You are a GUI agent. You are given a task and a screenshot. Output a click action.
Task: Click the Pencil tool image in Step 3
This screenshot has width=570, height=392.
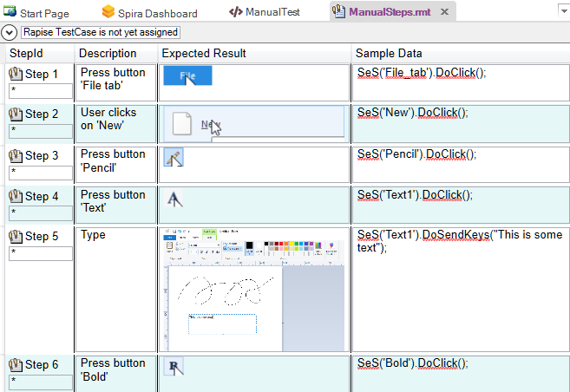(x=174, y=158)
